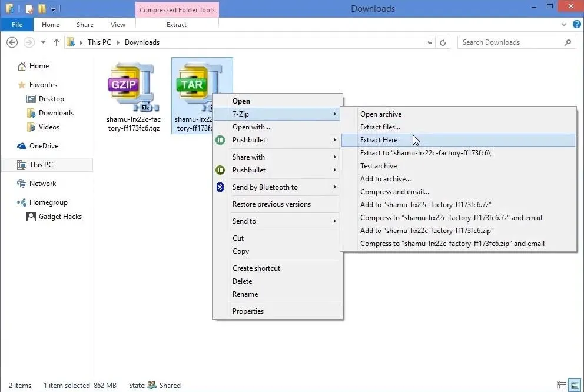
Task: Click the Properties quick access toolbar icon
Action: (29, 8)
